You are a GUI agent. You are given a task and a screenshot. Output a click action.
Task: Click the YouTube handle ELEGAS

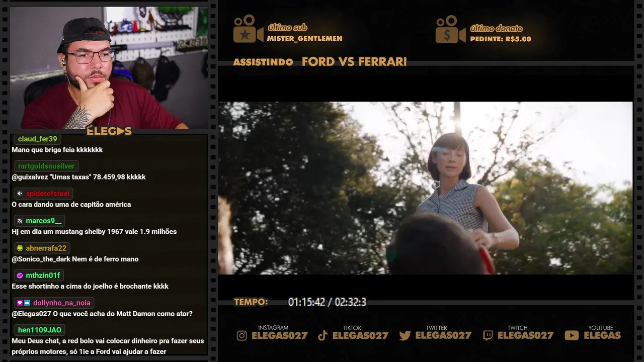click(x=602, y=335)
